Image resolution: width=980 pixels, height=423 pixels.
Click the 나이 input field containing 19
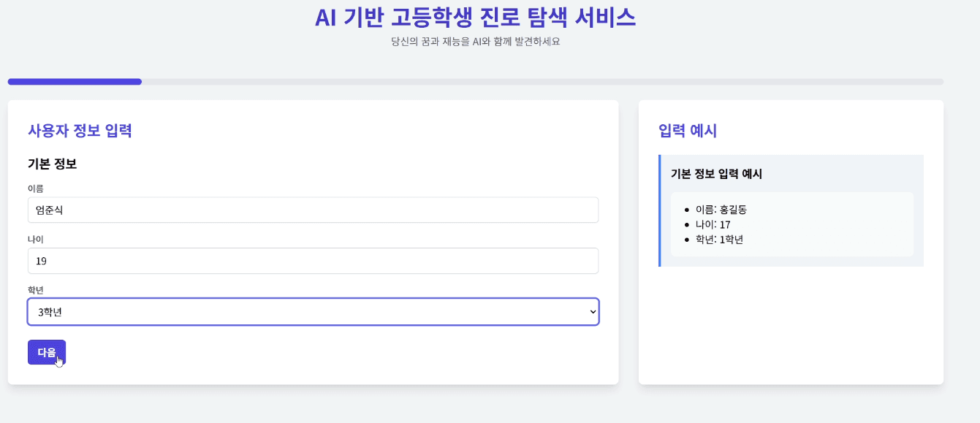[313, 261]
